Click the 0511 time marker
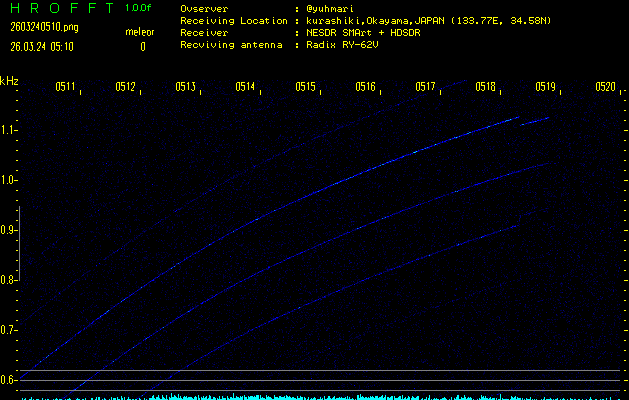Viewport: 629px width, 400px height. [65, 88]
